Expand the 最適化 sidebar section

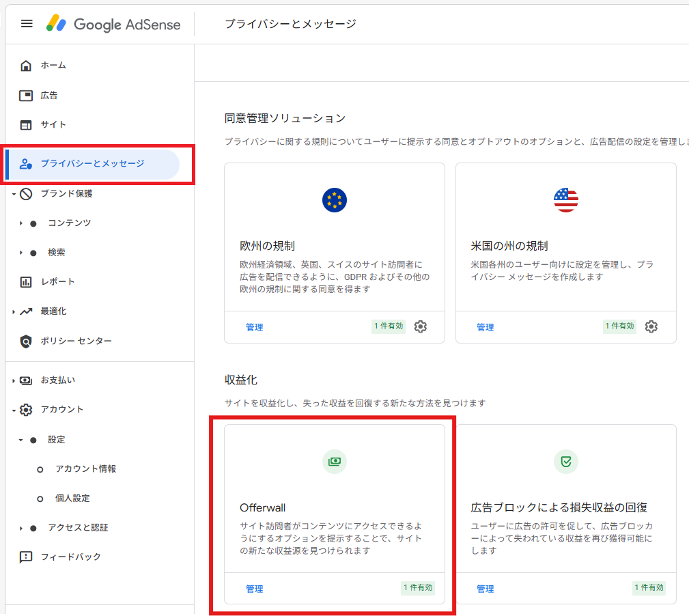(x=13, y=312)
